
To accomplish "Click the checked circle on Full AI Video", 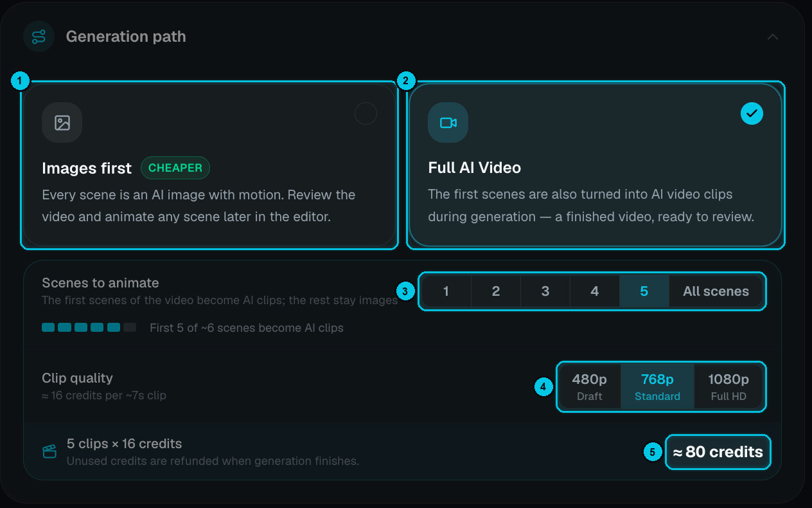I will [x=752, y=114].
